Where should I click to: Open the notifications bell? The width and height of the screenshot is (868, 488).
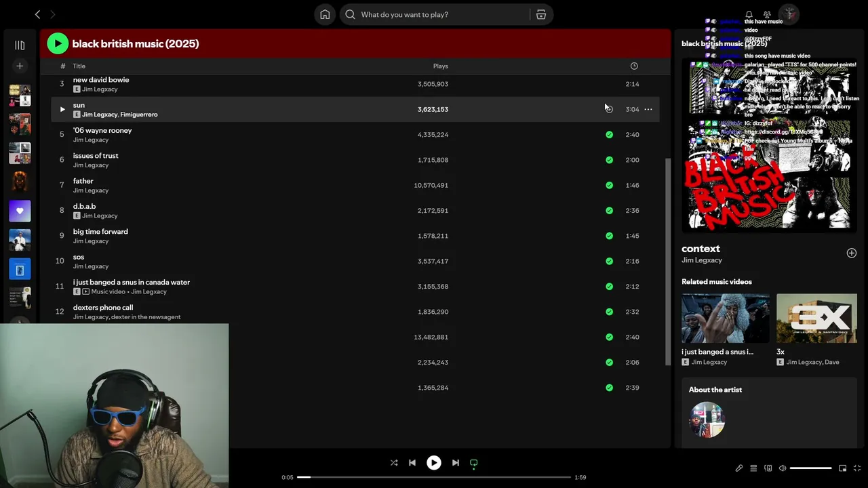click(x=749, y=14)
